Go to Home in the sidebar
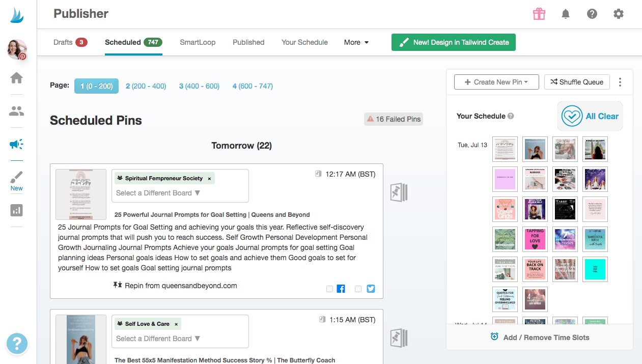 click(17, 78)
